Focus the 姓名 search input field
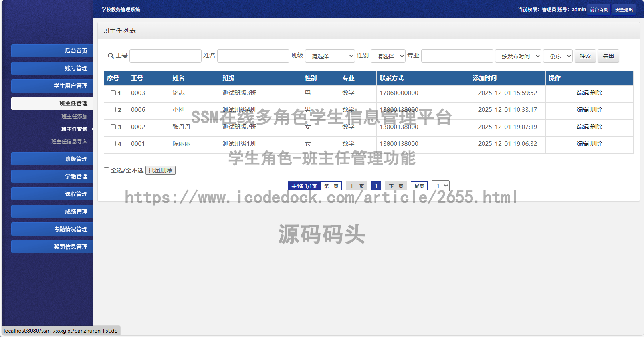Viewport: 644px width, 337px height. 253,56
